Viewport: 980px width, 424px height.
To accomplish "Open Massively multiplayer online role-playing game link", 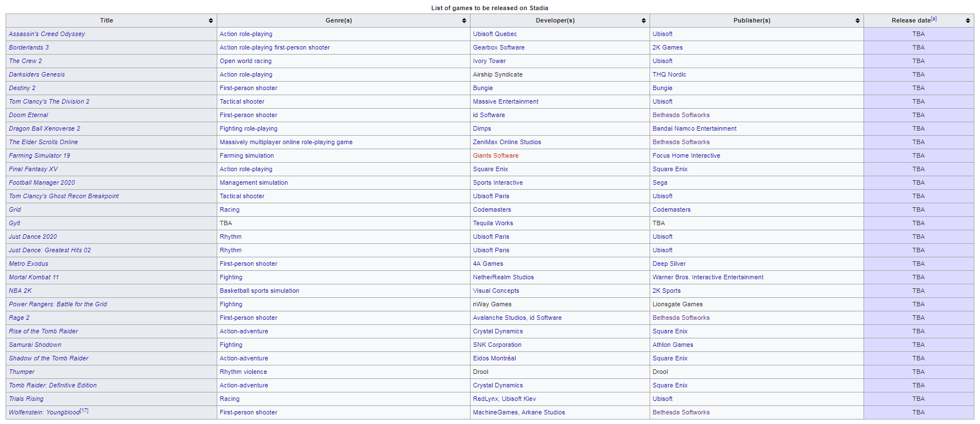I will [286, 142].
